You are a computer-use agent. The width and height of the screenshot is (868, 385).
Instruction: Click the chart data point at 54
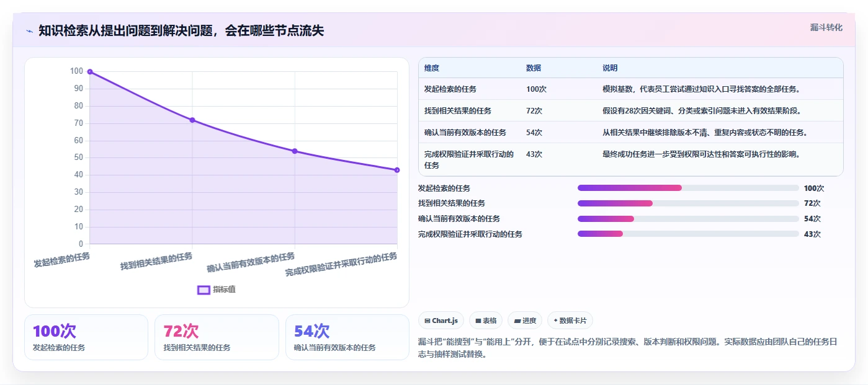coord(295,151)
